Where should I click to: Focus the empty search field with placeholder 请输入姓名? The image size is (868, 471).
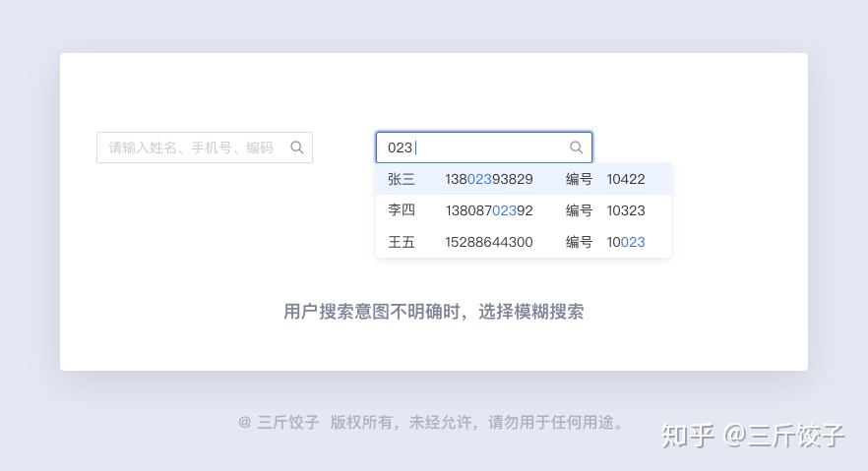205,147
